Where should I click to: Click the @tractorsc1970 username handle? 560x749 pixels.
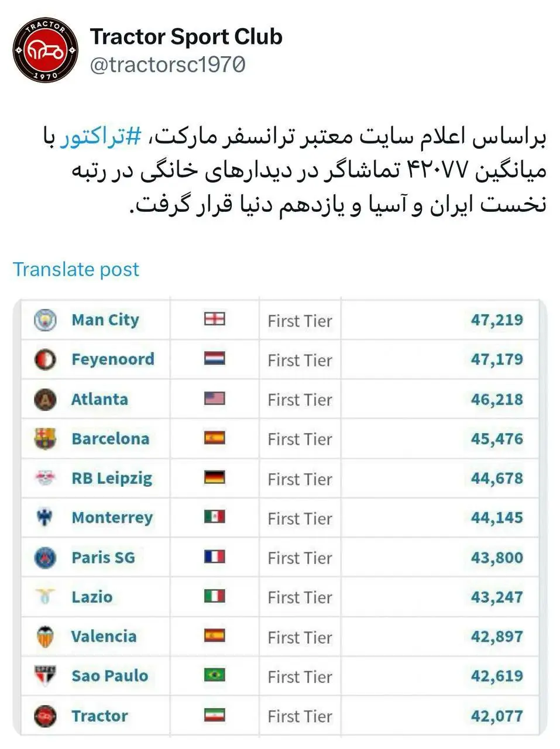170,65
